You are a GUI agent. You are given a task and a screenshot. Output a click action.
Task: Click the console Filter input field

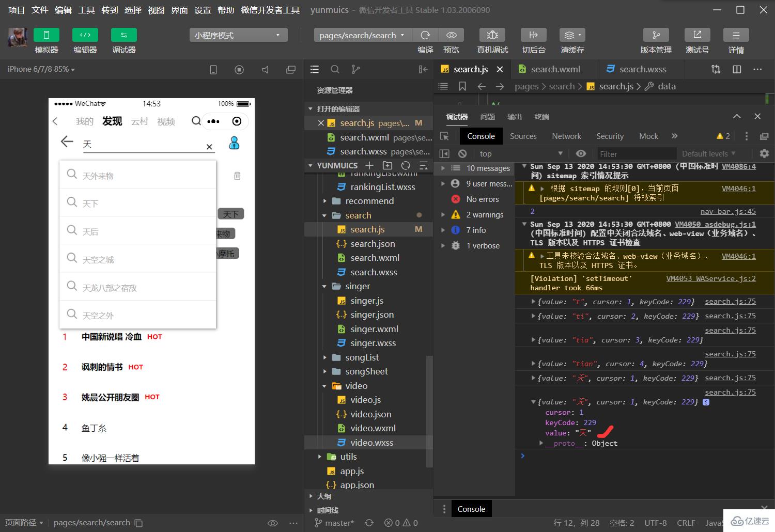click(x=637, y=154)
